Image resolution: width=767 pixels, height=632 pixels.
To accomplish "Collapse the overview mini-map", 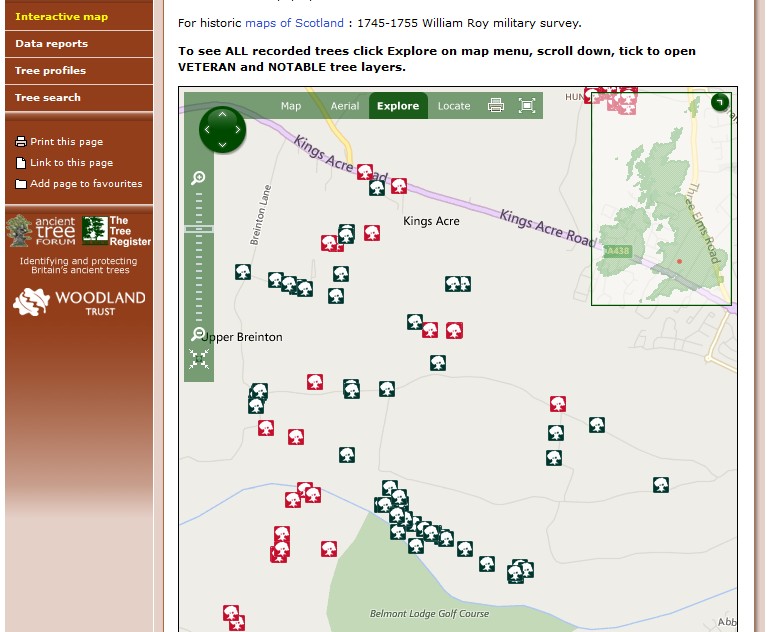I will (720, 102).
